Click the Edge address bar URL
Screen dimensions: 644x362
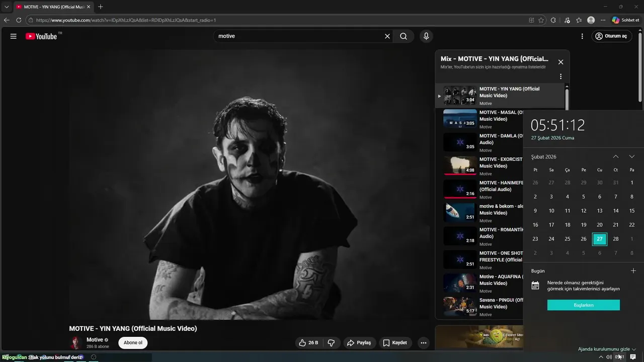point(126,20)
